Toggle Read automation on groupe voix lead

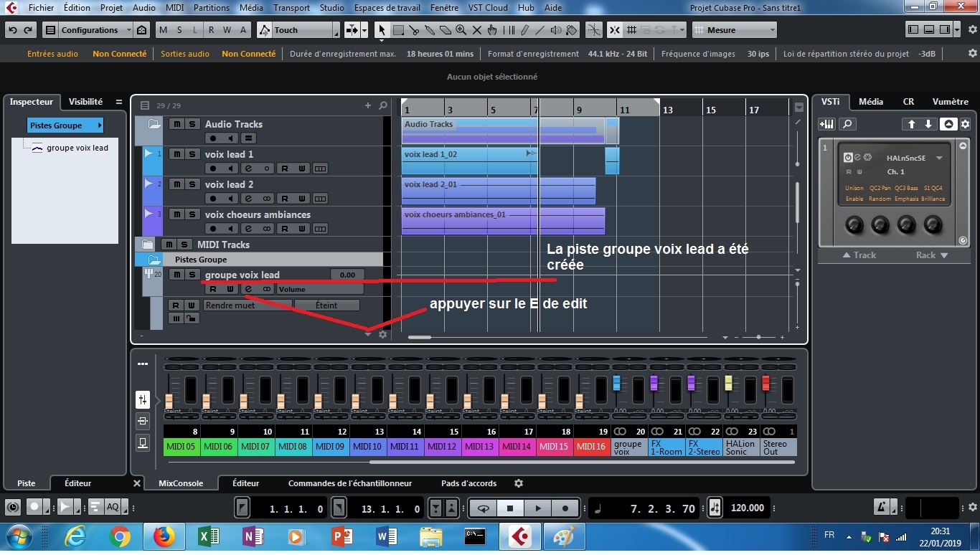tap(213, 289)
